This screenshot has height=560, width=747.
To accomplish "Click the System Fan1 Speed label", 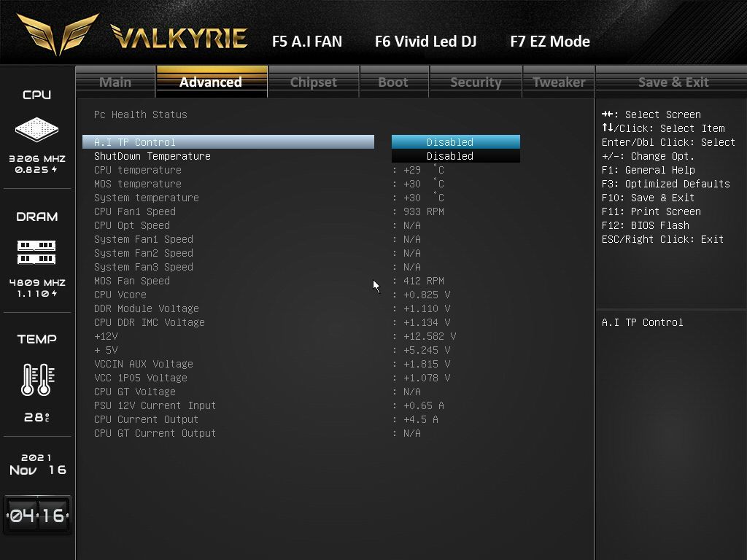I will pos(144,239).
